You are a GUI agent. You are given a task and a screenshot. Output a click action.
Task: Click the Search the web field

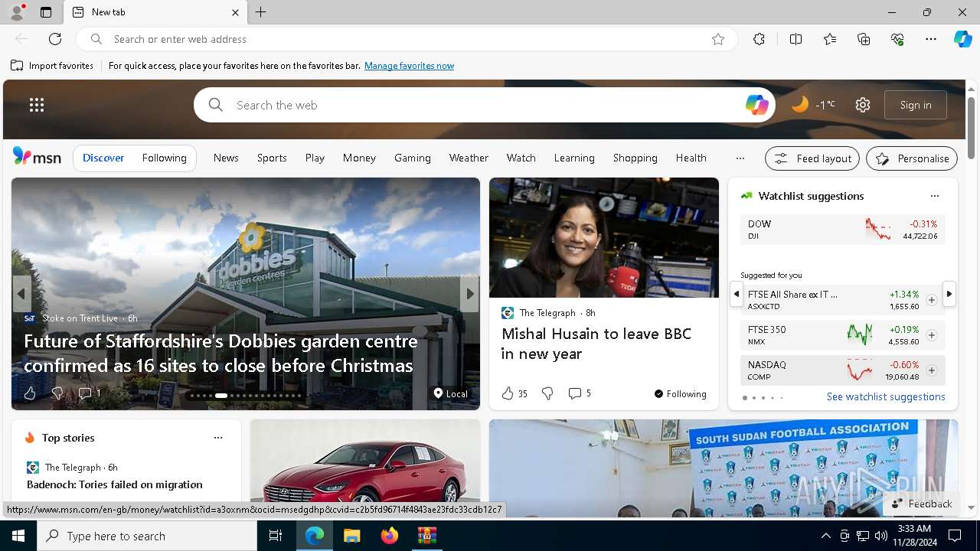point(486,105)
